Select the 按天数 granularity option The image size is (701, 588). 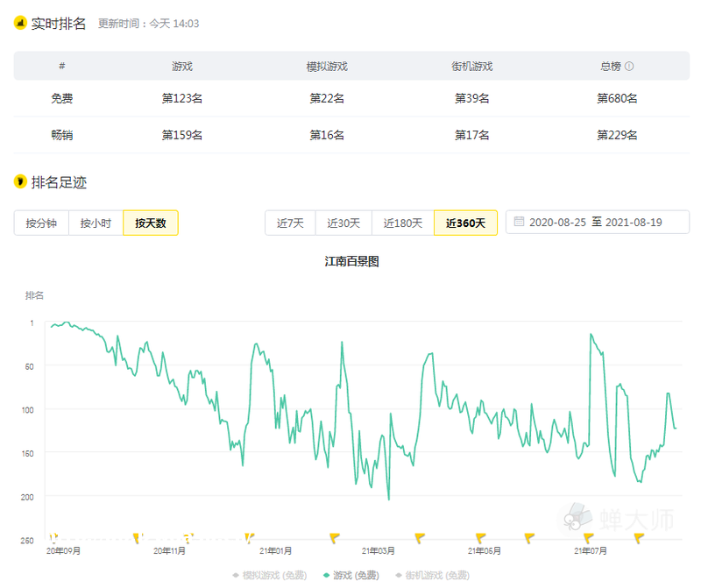pyautogui.click(x=151, y=223)
